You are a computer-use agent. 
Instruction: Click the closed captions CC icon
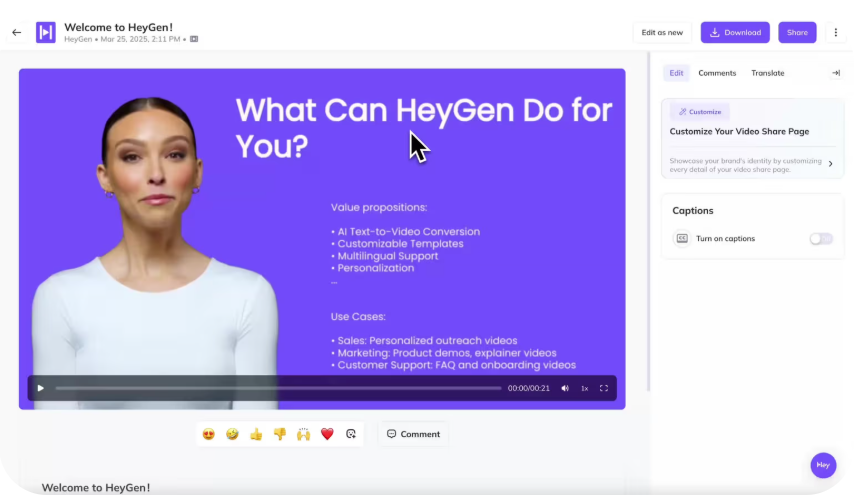[x=682, y=239]
